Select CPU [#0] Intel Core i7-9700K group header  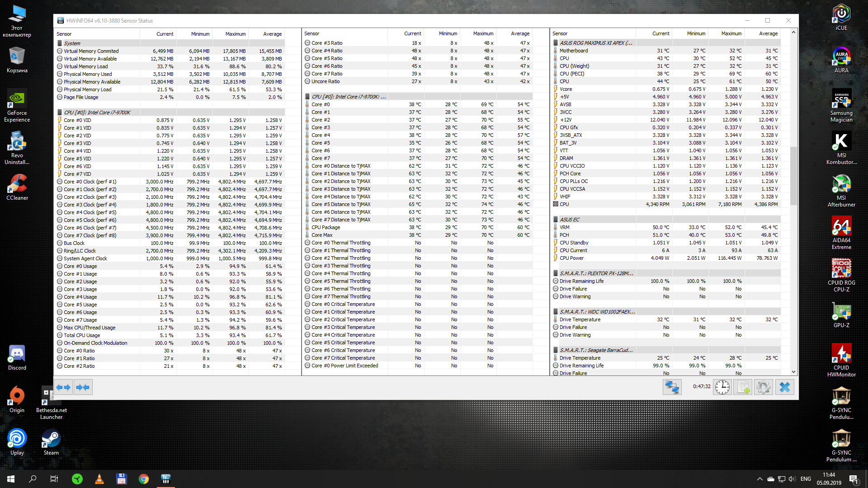97,113
